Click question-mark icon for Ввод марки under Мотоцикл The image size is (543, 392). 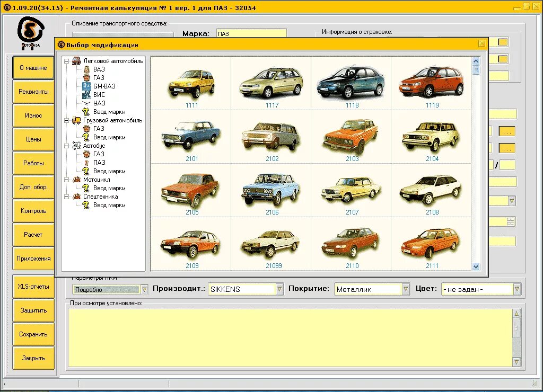click(x=86, y=188)
